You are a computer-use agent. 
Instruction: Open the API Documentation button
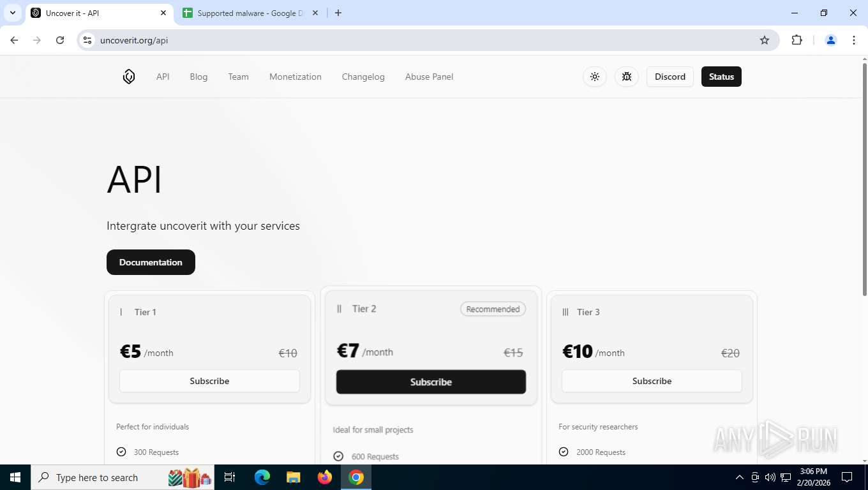pyautogui.click(x=151, y=262)
